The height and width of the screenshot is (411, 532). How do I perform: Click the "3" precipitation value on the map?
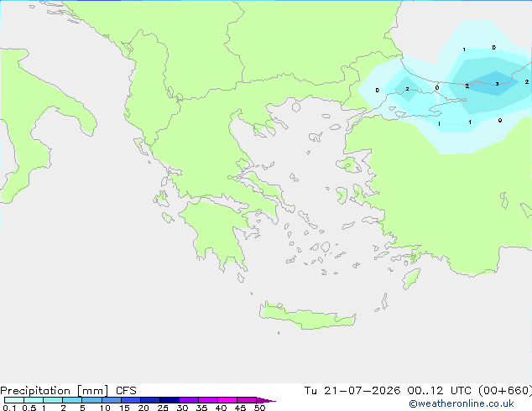pyautogui.click(x=497, y=84)
